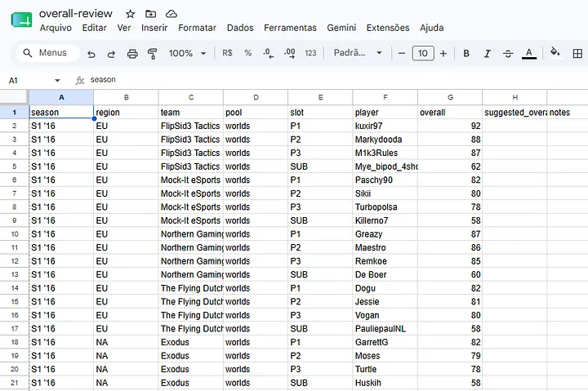Select the notes header cell

568,112
